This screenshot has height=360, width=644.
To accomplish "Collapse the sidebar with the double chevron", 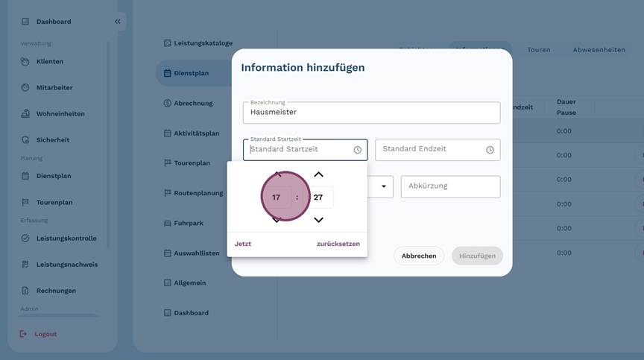I will (x=118, y=22).
